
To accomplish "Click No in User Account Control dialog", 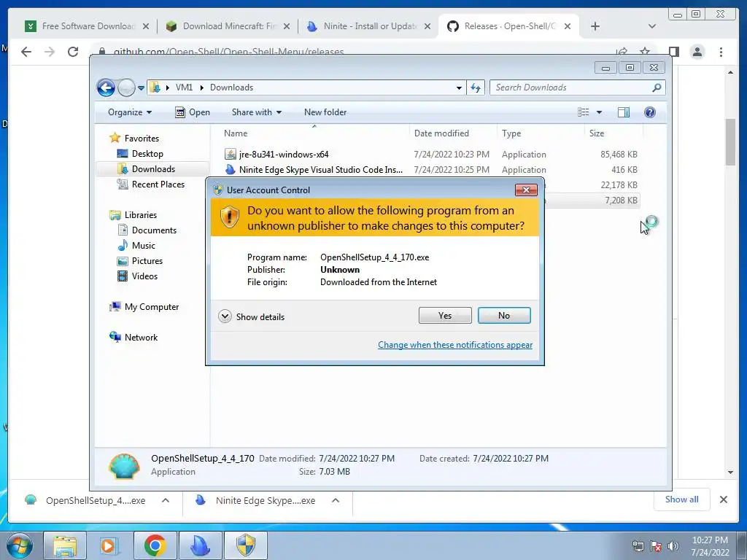I will click(x=504, y=315).
